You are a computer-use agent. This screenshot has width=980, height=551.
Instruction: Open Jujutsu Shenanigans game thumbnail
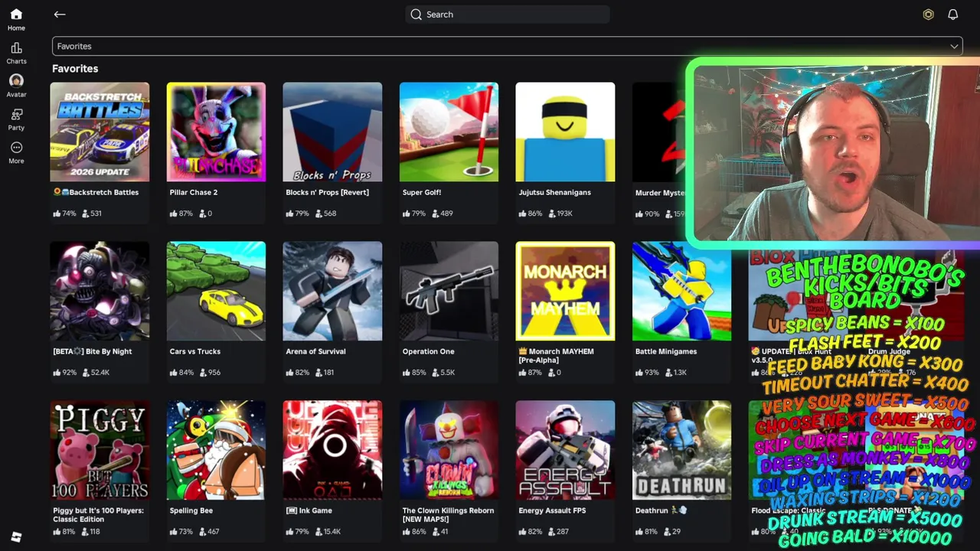(x=565, y=132)
